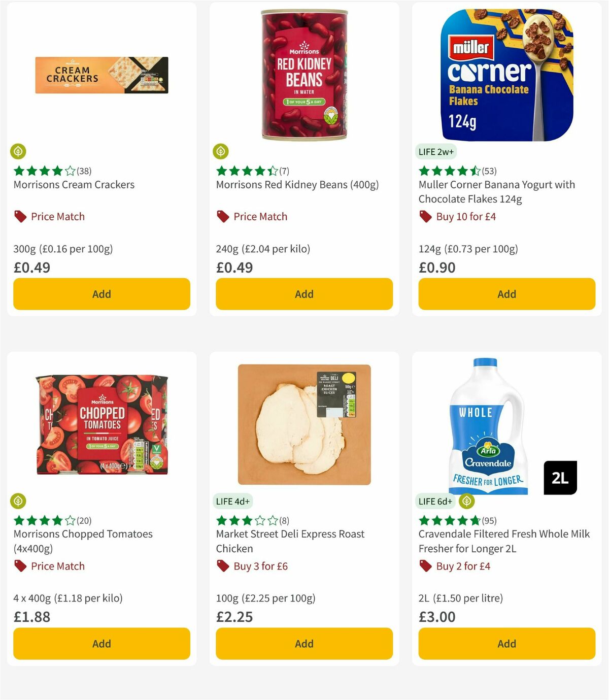Click the LIFE 4d+ badge on Roast Chicken
This screenshot has height=700, width=609.
pos(233,501)
